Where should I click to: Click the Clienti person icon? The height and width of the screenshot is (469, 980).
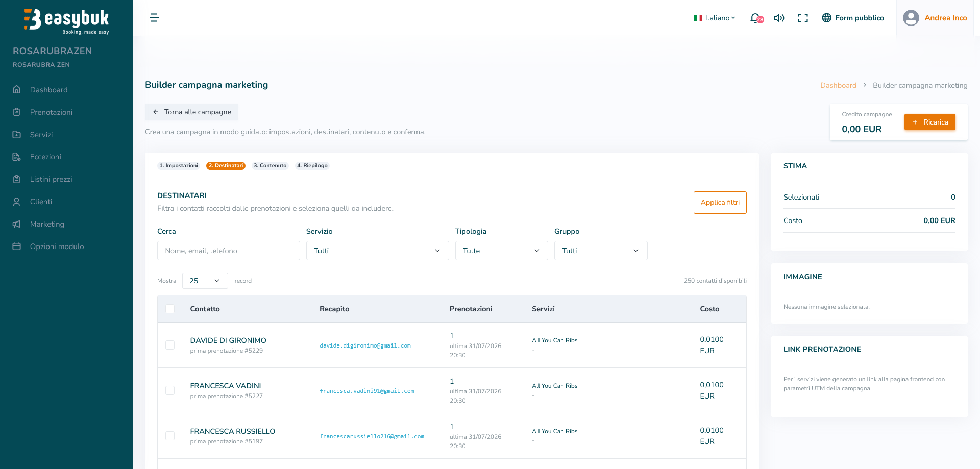click(x=17, y=202)
